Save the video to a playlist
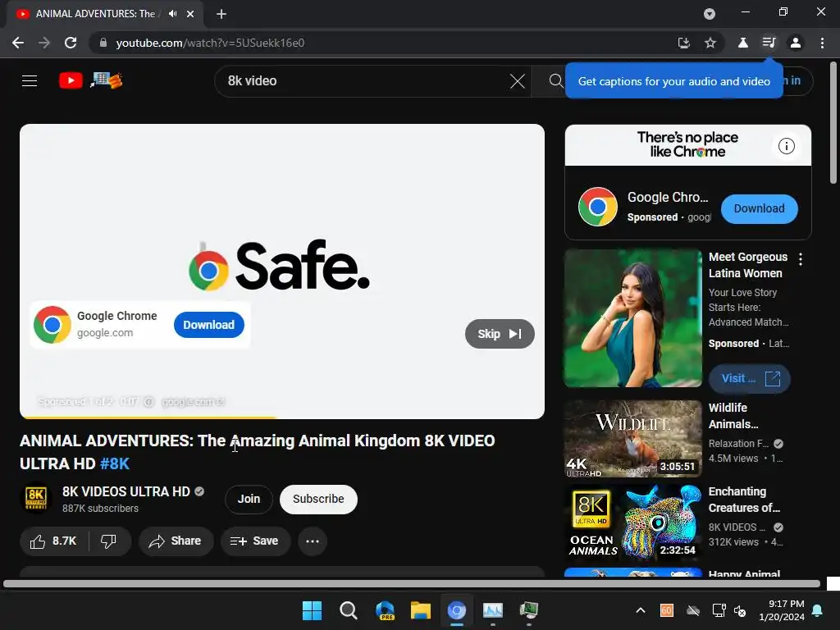The width and height of the screenshot is (840, 630). (x=255, y=541)
